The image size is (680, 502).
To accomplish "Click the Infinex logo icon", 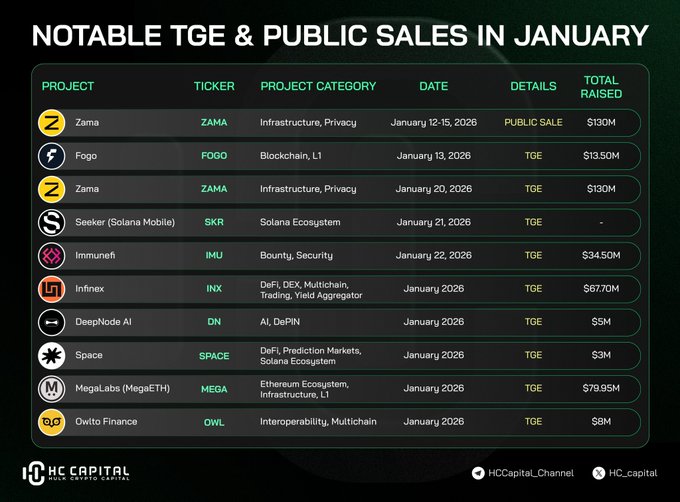I will point(52,289).
